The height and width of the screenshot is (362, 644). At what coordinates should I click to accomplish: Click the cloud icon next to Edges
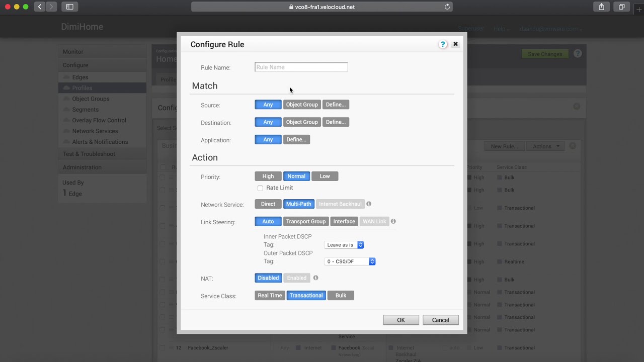[x=67, y=77]
